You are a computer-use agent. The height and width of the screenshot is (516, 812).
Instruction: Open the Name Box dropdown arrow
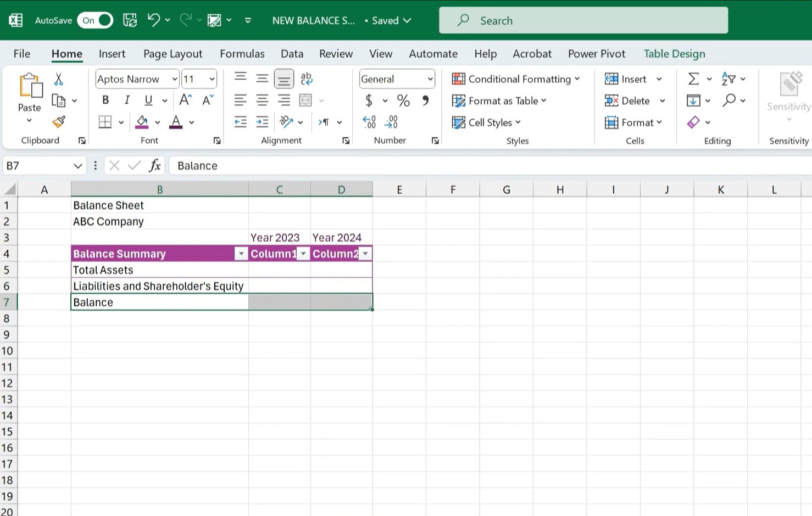point(78,166)
